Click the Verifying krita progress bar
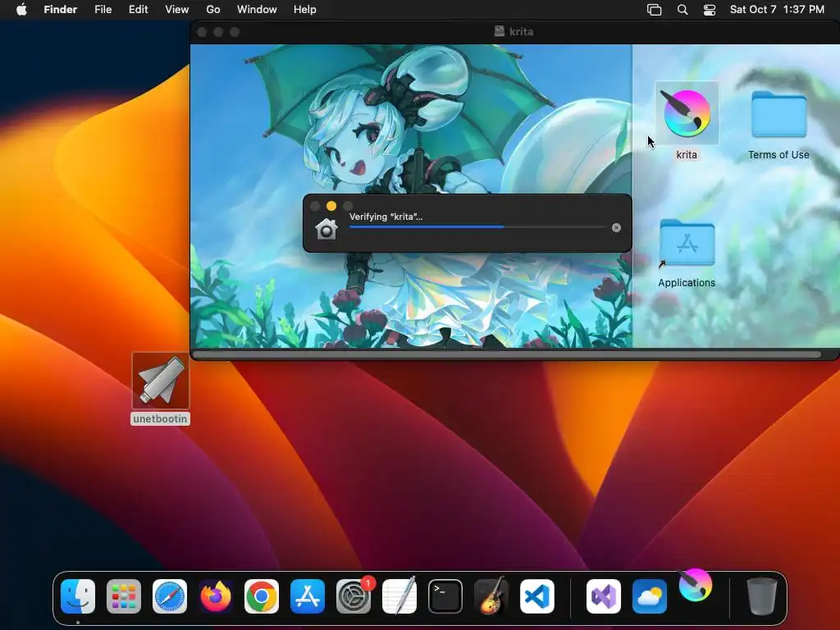 point(477,227)
